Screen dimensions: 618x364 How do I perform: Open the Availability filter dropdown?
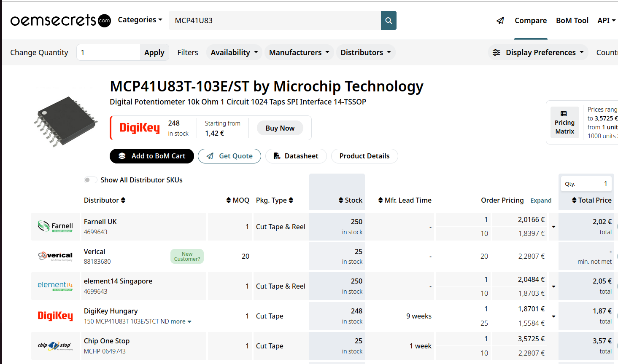[x=234, y=53]
